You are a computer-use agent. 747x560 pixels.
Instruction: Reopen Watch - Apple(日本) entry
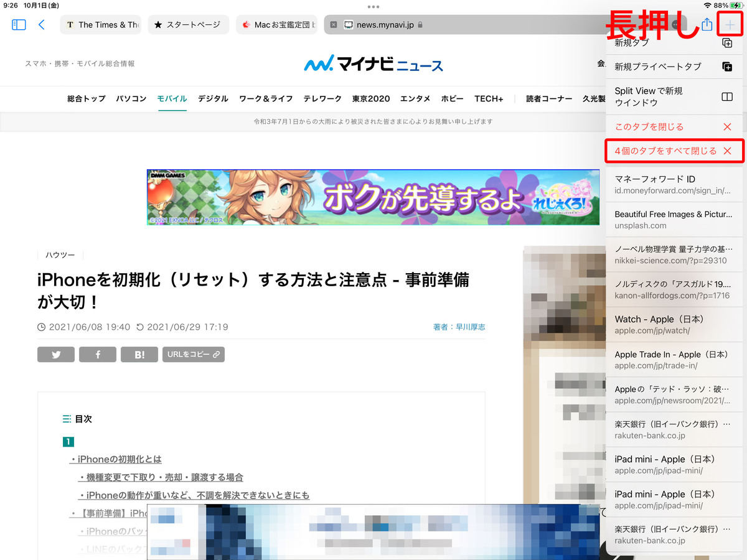coord(674,324)
